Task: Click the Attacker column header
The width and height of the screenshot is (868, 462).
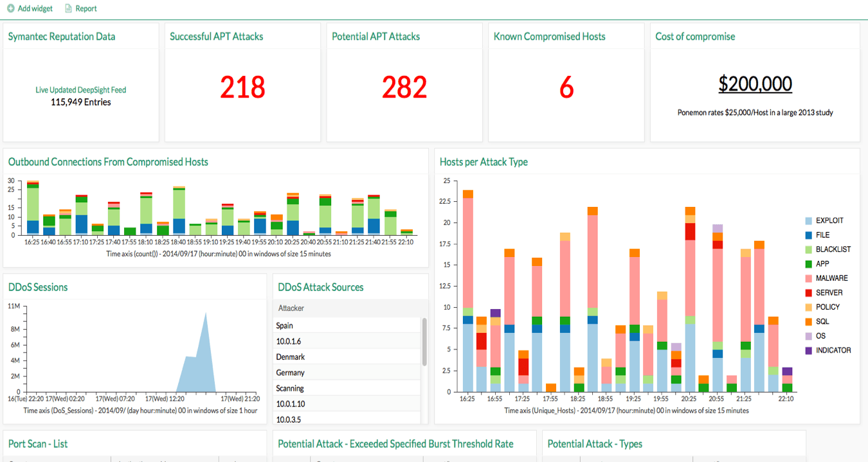Action: click(x=291, y=308)
